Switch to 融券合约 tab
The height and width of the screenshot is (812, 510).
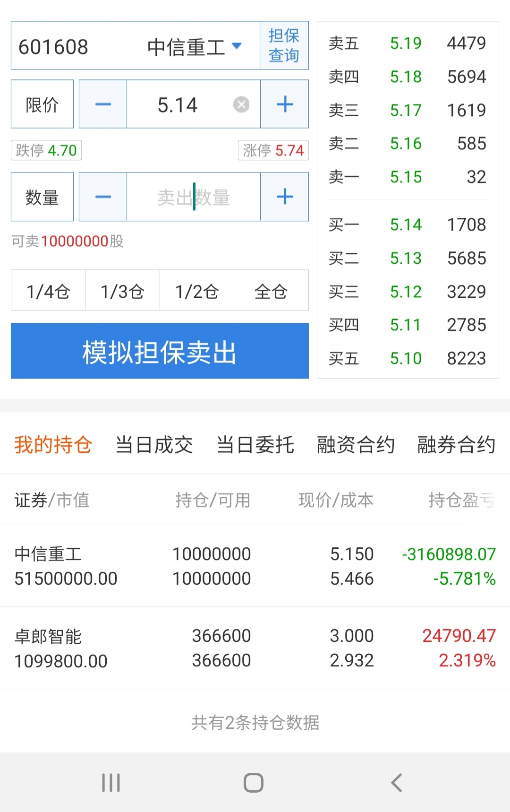(456, 445)
